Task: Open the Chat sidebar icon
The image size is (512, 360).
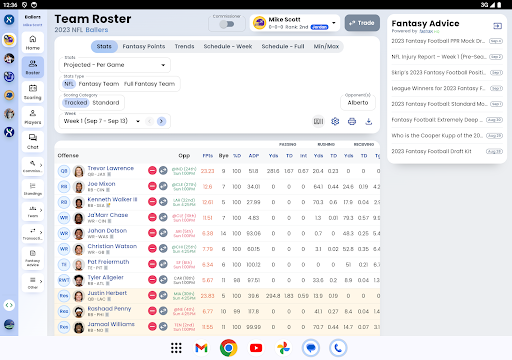Action: (33, 141)
